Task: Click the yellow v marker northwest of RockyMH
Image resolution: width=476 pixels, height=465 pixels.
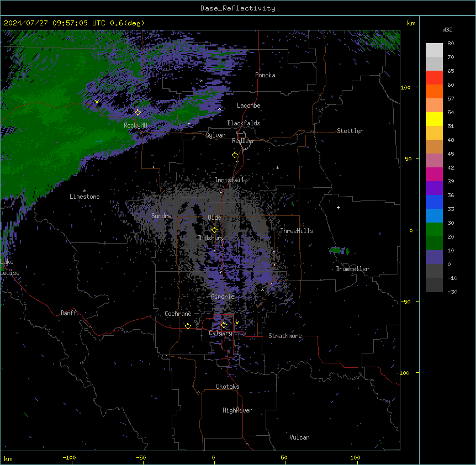Action: pyautogui.click(x=97, y=102)
